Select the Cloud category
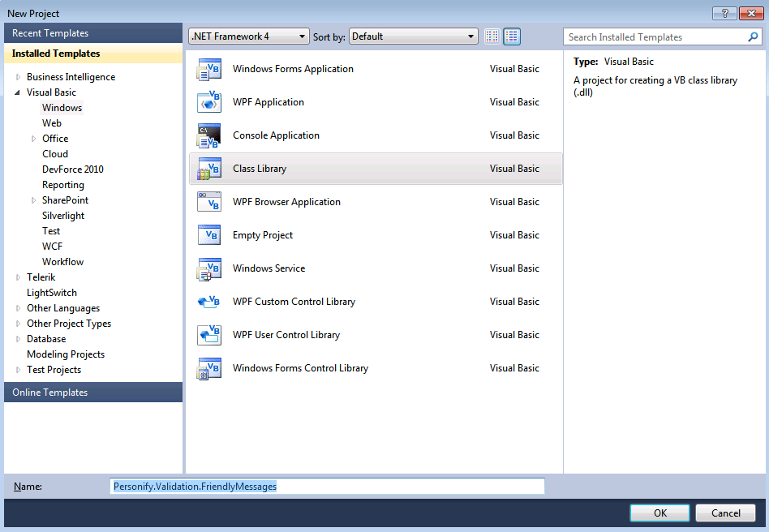This screenshot has width=769, height=532. click(55, 154)
